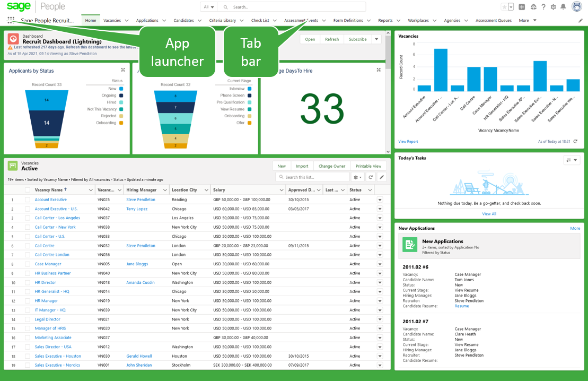
Task: Switch to the Vacancies tab
Action: point(112,21)
